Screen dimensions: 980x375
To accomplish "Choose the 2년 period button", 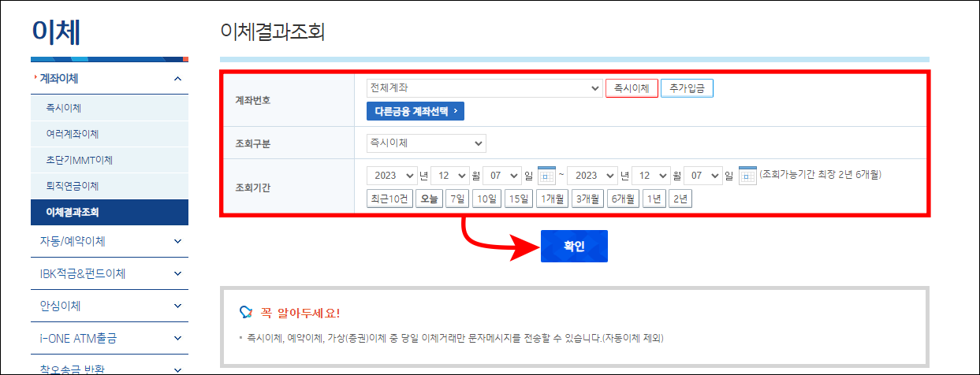I will [x=680, y=199].
